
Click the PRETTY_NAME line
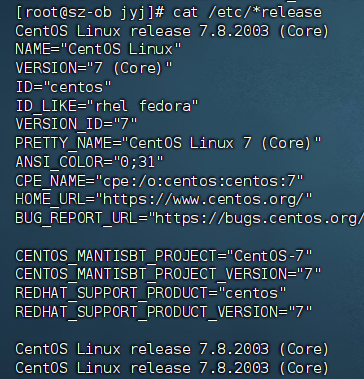168,143
